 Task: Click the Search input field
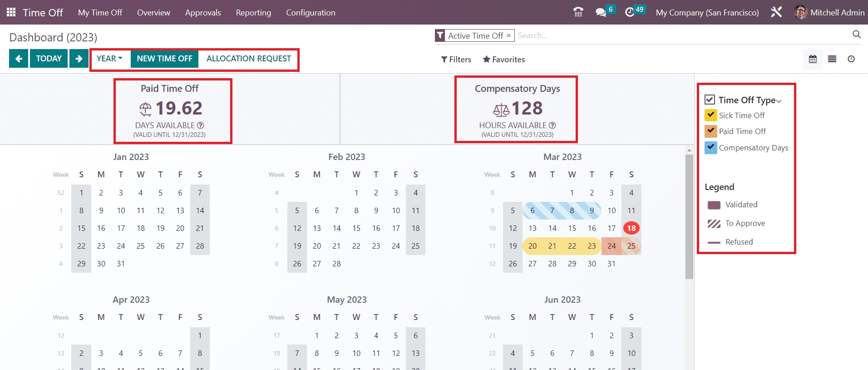(681, 35)
